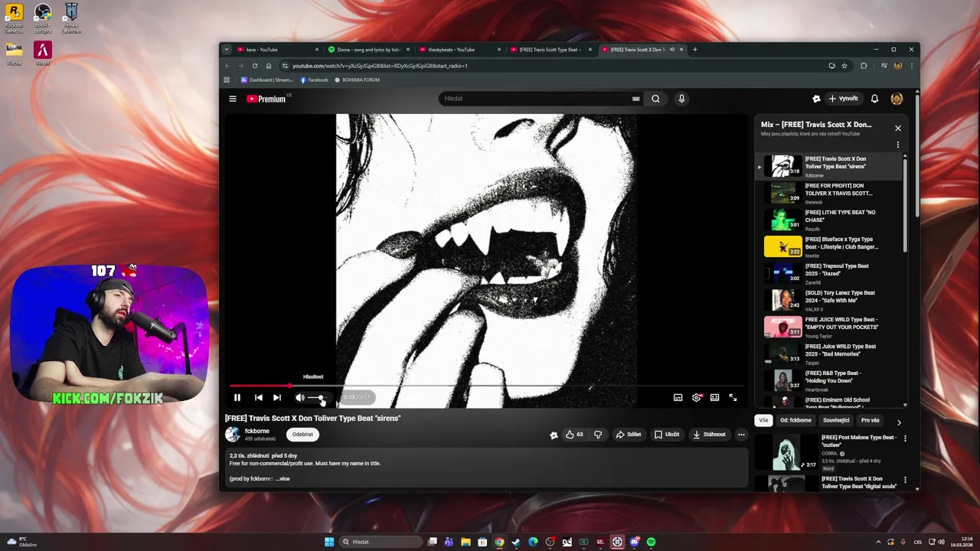Subscribe with the Odebírat button
This screenshot has width=980, height=551.
point(302,435)
